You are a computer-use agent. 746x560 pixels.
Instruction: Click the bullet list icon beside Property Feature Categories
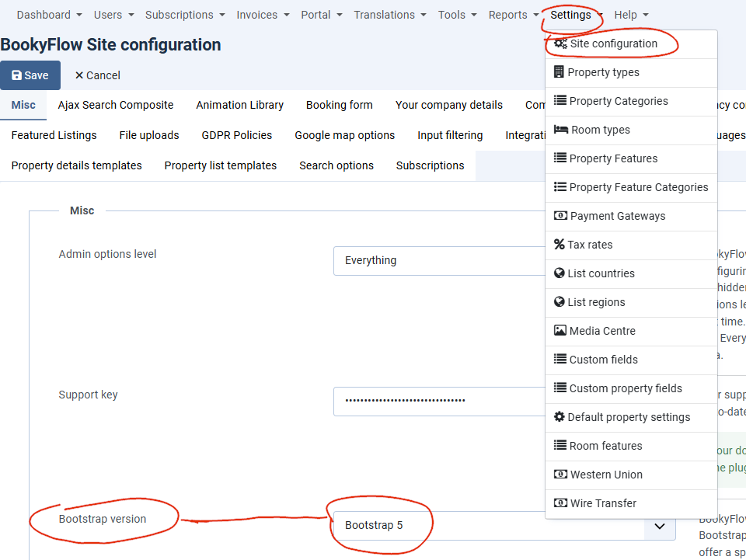click(560, 187)
